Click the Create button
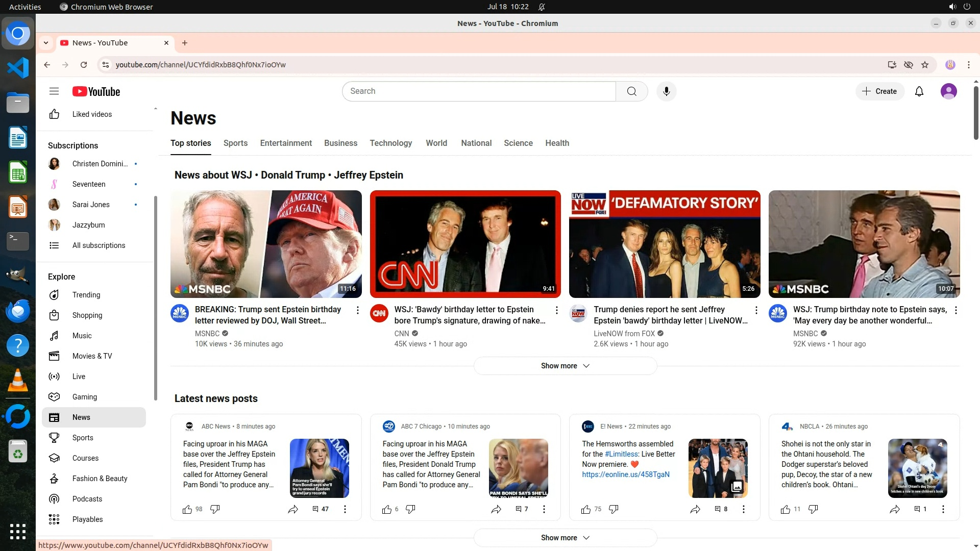Screen dimensions: 980x551 point(879,91)
